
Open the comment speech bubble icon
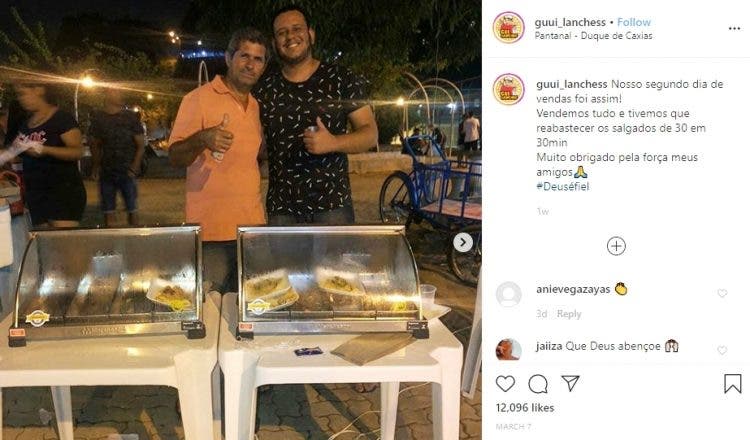pos(538,384)
